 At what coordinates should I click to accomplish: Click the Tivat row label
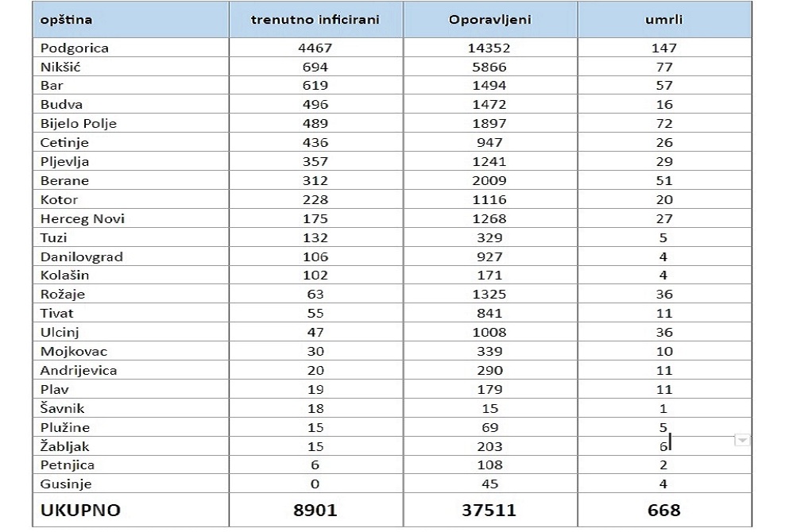tap(57, 314)
